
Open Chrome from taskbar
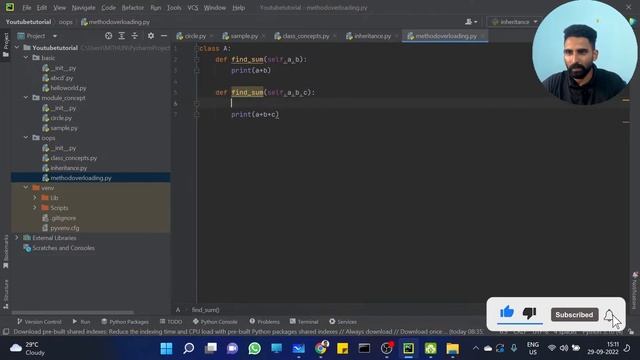click(x=321, y=349)
